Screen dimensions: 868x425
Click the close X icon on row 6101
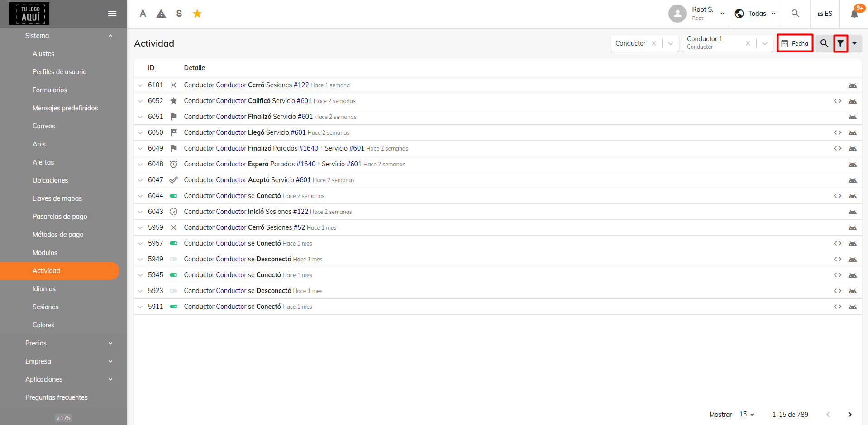click(x=173, y=85)
